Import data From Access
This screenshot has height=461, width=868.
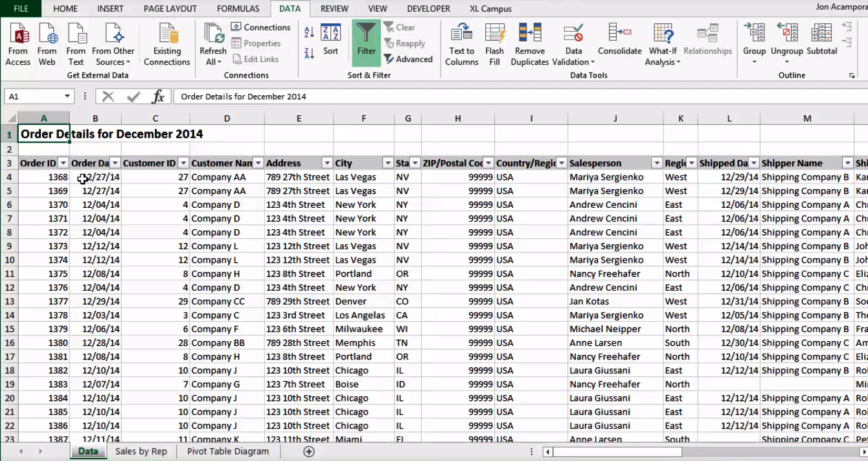pyautogui.click(x=17, y=44)
